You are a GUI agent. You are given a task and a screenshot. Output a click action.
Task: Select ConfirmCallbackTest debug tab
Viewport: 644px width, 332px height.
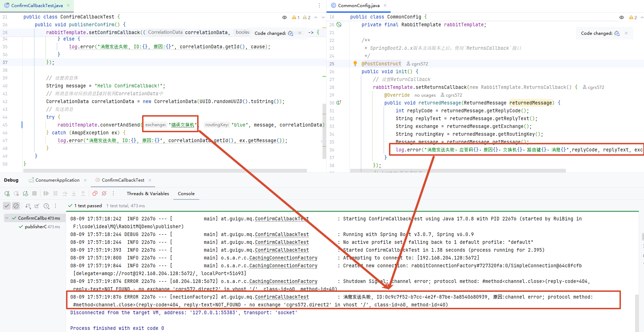123,180
